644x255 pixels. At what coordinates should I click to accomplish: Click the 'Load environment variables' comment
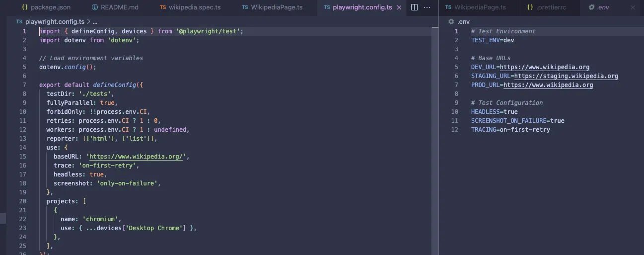[x=91, y=58]
